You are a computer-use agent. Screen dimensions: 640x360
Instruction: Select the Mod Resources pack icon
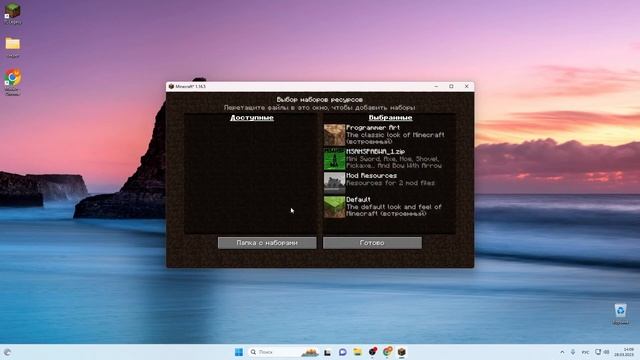tap(334, 183)
